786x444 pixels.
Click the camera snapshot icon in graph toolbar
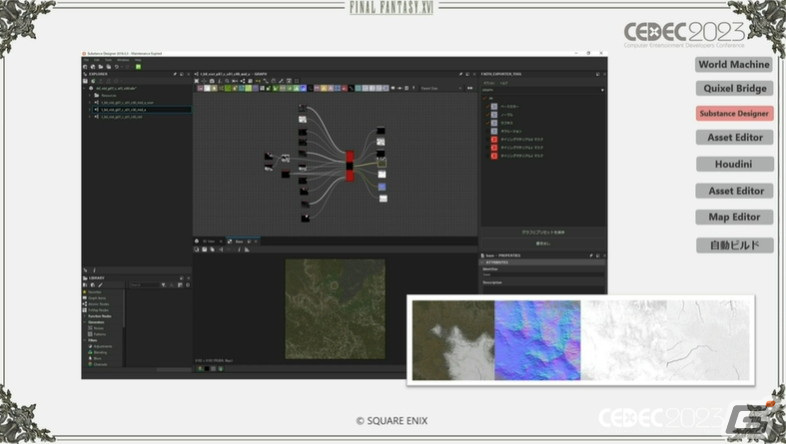pos(212,81)
